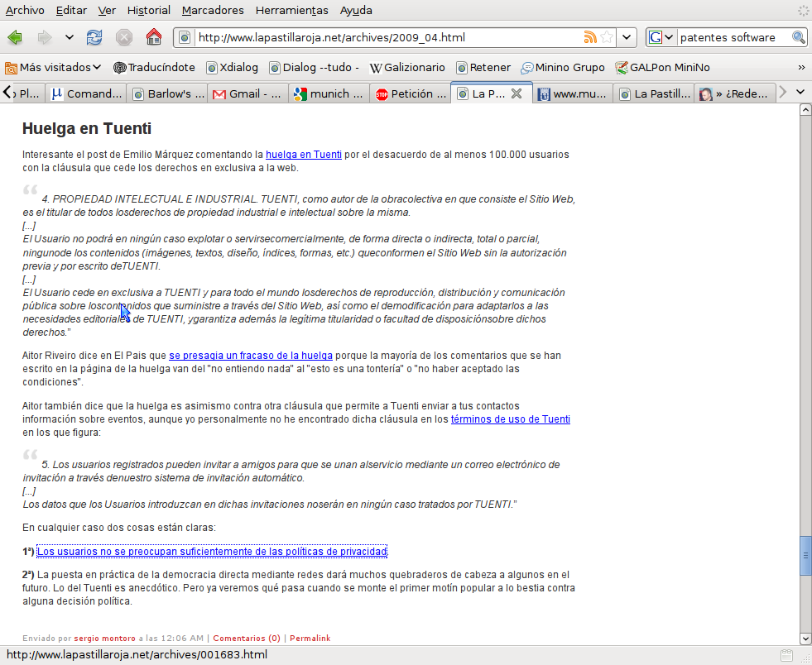Viewport: 812px width, 665px height.
Task: Click the scrollbar up arrow
Action: 805,110
